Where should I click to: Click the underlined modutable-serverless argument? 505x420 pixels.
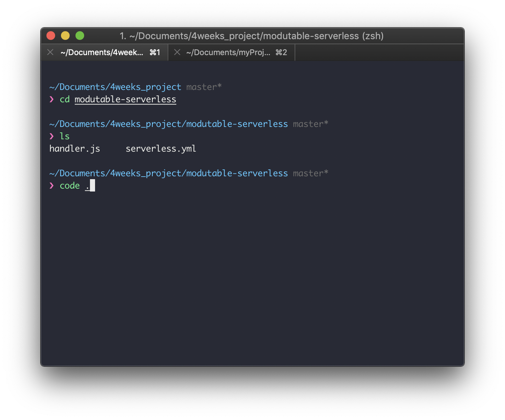click(x=126, y=99)
